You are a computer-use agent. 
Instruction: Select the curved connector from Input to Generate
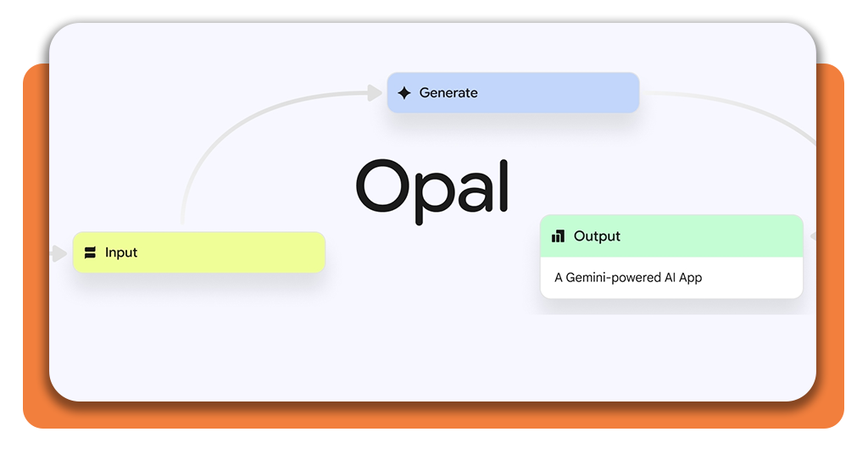220,136
